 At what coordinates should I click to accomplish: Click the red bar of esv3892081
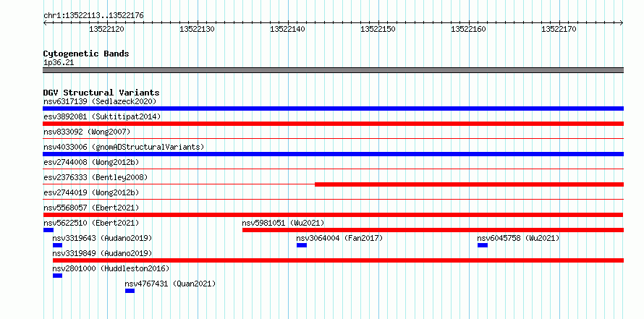coord(333,124)
